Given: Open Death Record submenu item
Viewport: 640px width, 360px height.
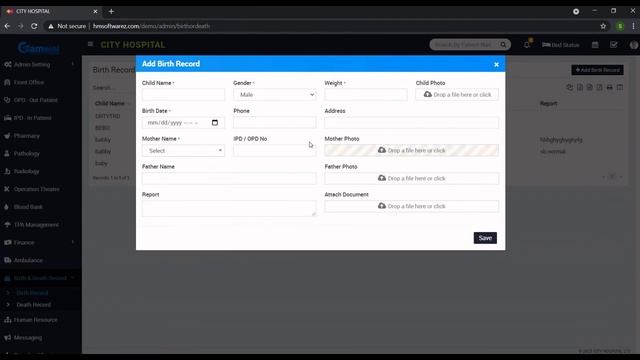Looking at the screenshot, I should tap(33, 305).
